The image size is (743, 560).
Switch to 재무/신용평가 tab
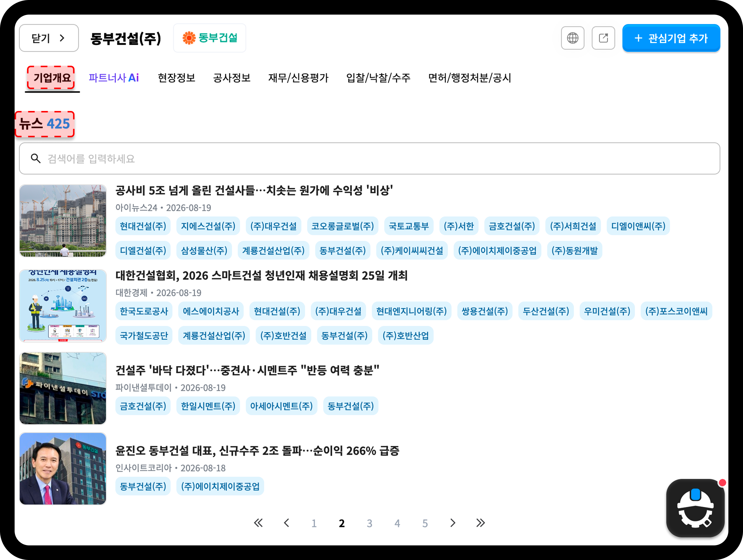coord(298,78)
